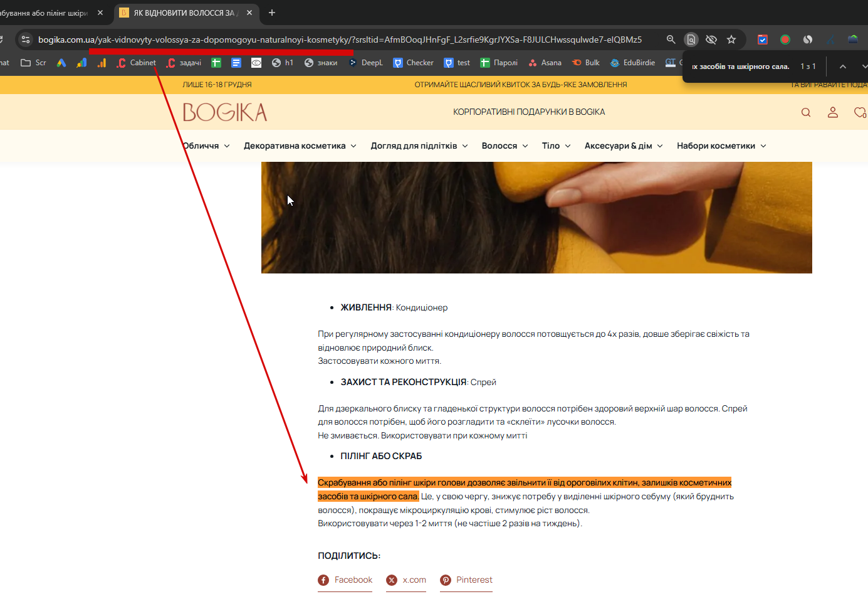
Task: Open the задачі bookmark
Action: (x=184, y=63)
